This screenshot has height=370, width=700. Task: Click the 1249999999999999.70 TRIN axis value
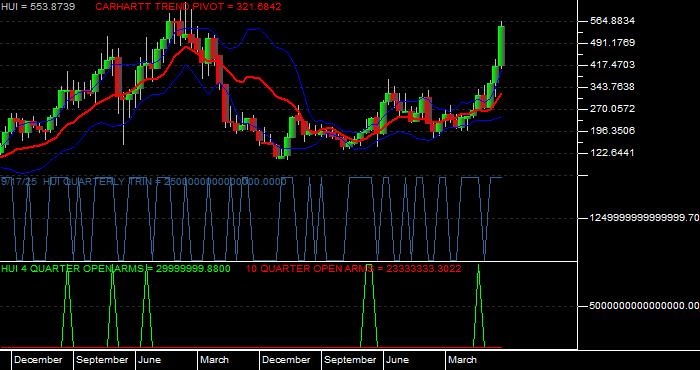[x=644, y=218]
